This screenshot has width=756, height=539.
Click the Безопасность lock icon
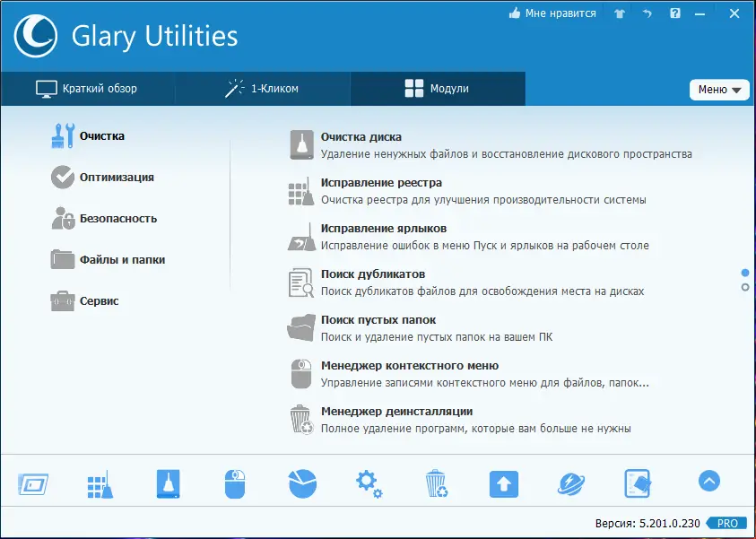[63, 218]
